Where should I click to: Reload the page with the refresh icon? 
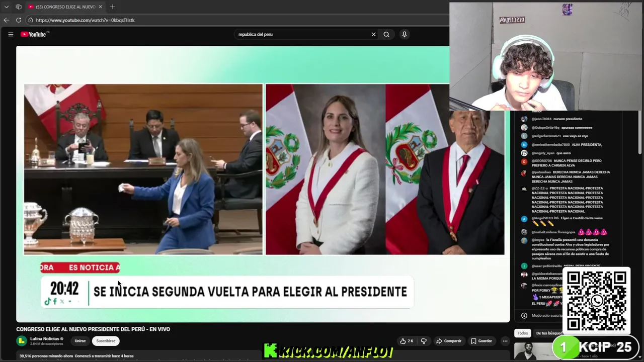[19, 20]
